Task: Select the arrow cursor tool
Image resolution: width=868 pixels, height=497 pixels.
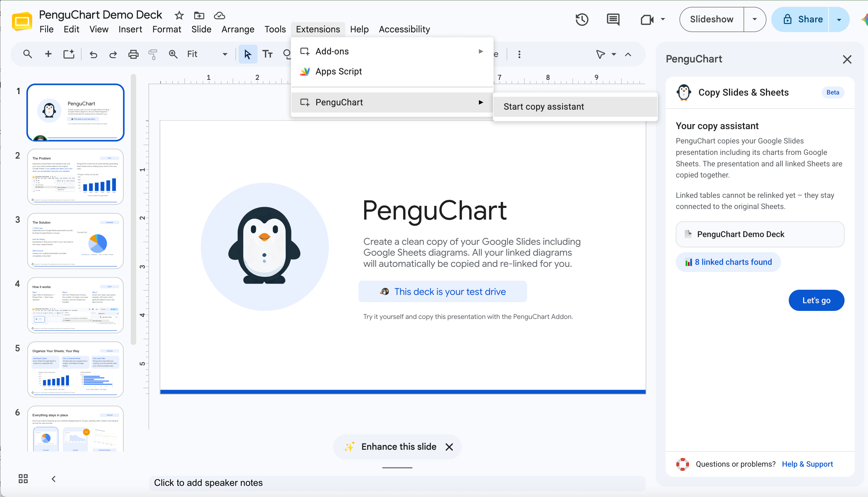Action: coord(247,54)
